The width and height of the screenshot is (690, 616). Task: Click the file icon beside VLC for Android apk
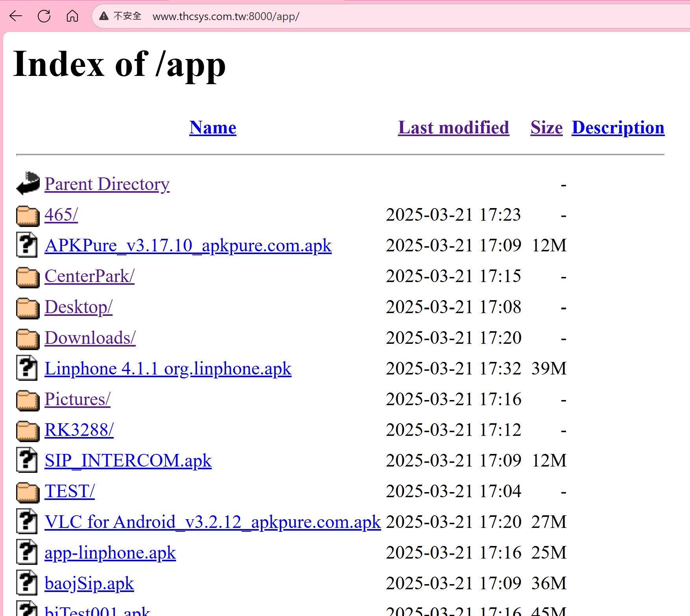(x=27, y=521)
